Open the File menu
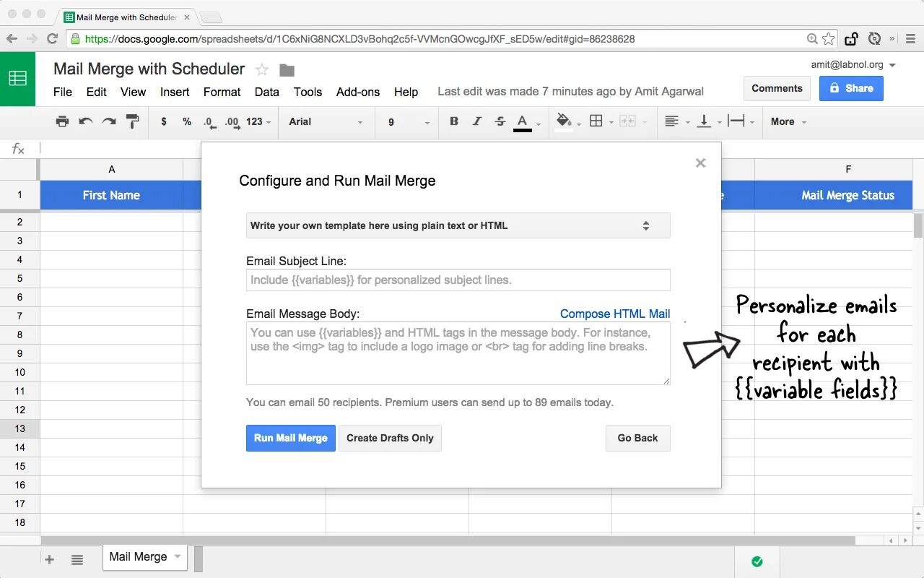This screenshot has height=578, width=924. coord(63,92)
